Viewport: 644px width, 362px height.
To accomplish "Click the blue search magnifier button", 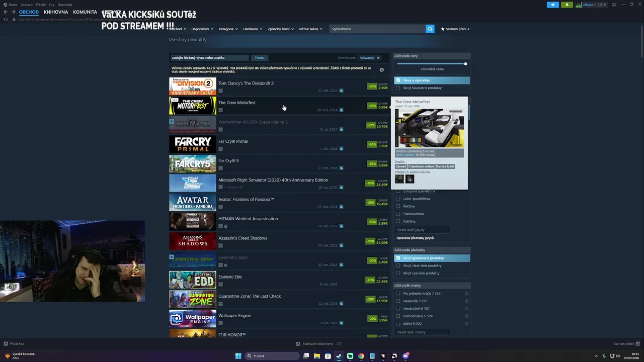I will click(x=430, y=29).
